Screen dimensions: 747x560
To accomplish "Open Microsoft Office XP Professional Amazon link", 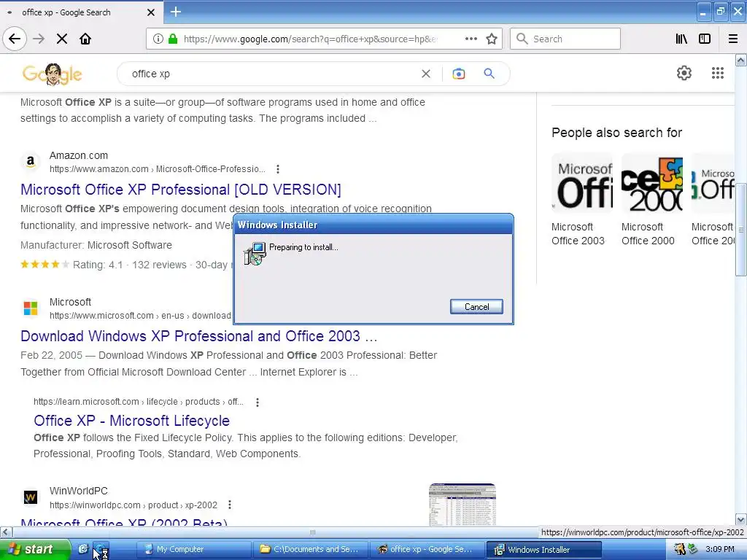I will [181, 190].
